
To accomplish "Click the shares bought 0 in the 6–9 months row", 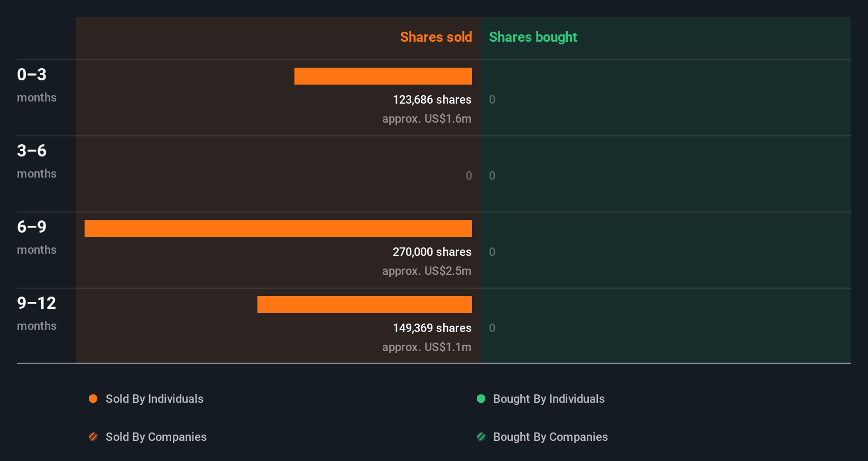I will [492, 252].
